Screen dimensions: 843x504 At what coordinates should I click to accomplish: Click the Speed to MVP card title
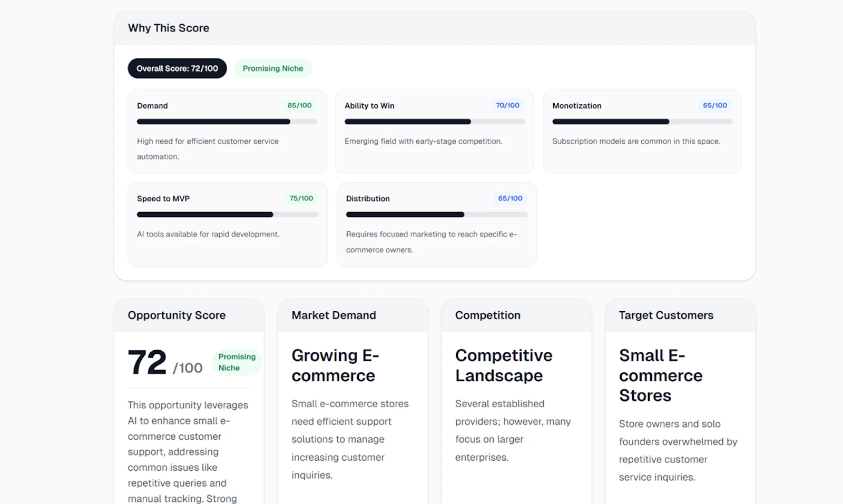pyautogui.click(x=163, y=199)
